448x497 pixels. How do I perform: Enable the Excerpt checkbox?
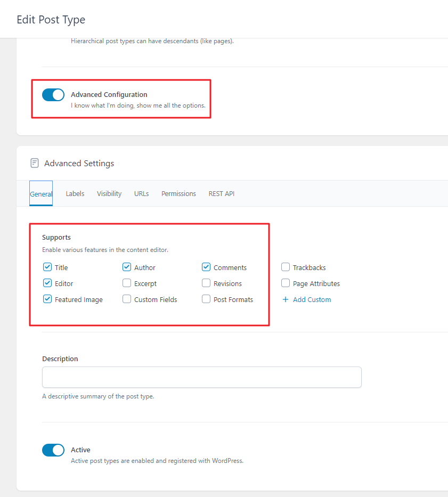point(127,283)
